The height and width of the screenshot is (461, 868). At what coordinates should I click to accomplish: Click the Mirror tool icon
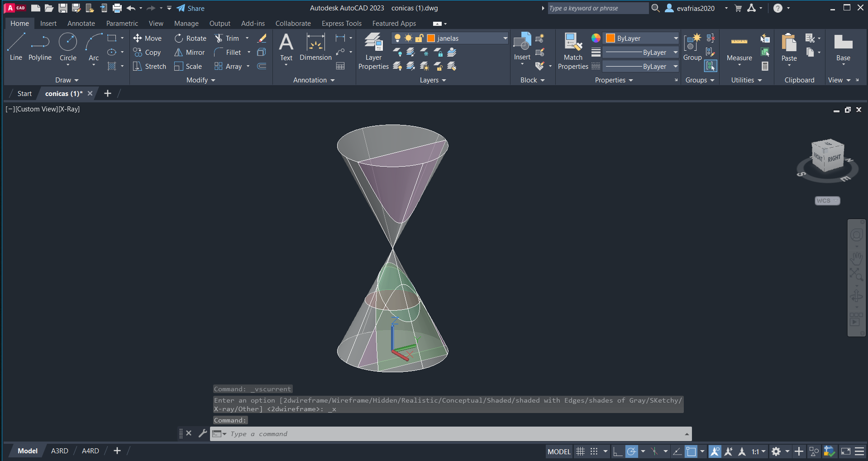pyautogui.click(x=179, y=53)
